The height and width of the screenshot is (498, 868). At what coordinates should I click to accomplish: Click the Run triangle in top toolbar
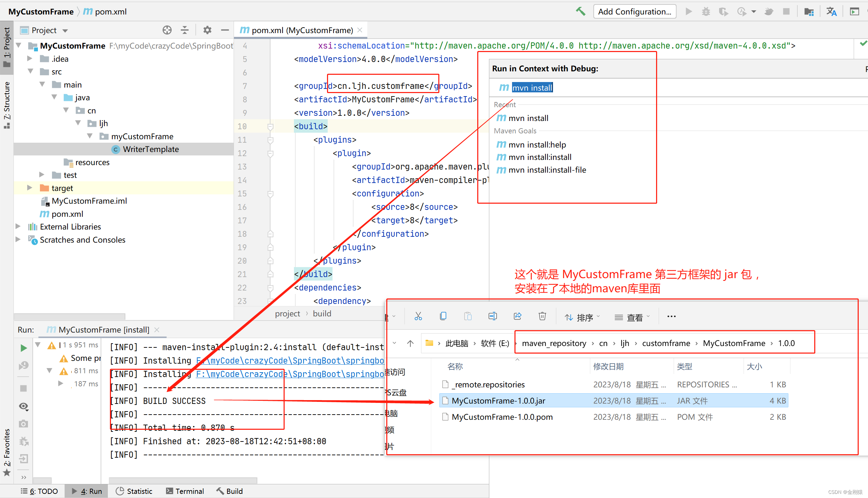tap(688, 12)
